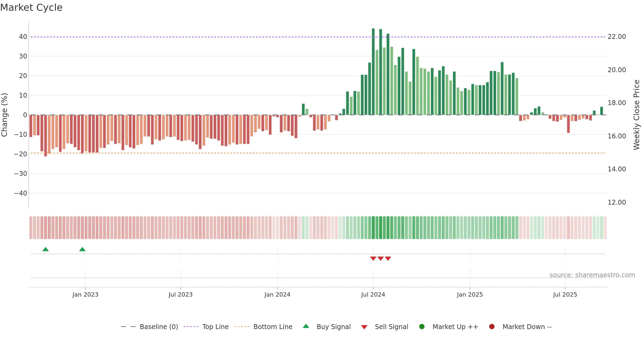Image resolution: width=644 pixels, height=362 pixels.
Task: Click the 18.00 price axis value
Action: 617,103
